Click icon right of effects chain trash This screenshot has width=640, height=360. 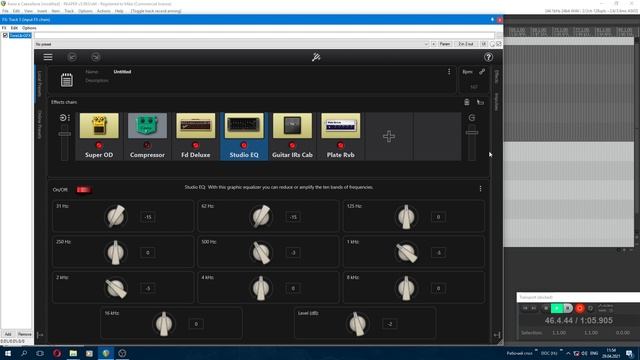pyautogui.click(x=480, y=102)
